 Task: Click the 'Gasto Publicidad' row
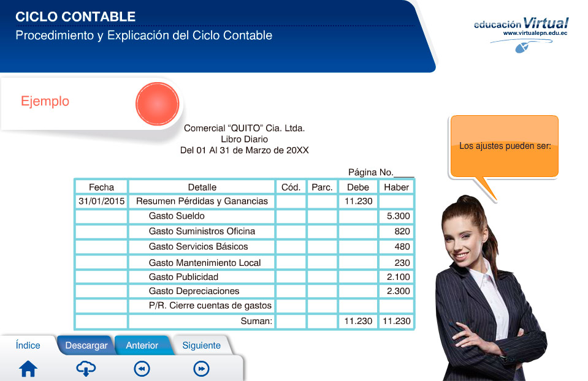tap(245, 277)
